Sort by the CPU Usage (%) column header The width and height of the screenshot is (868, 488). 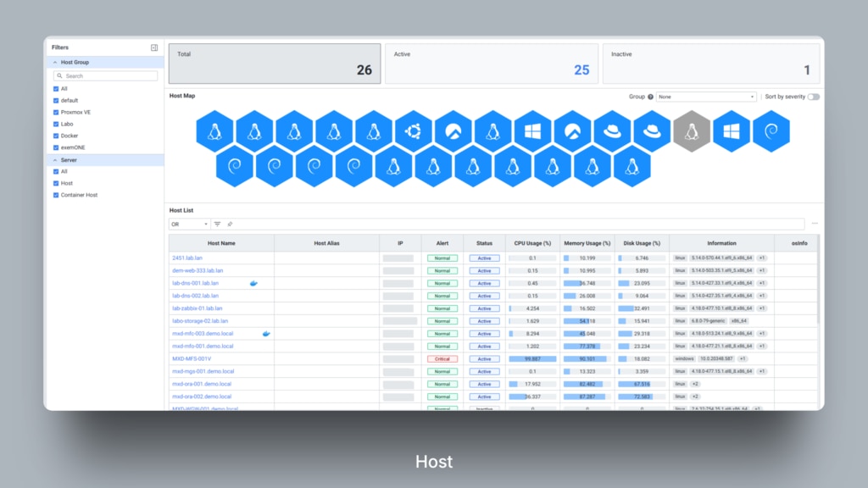[x=531, y=243]
